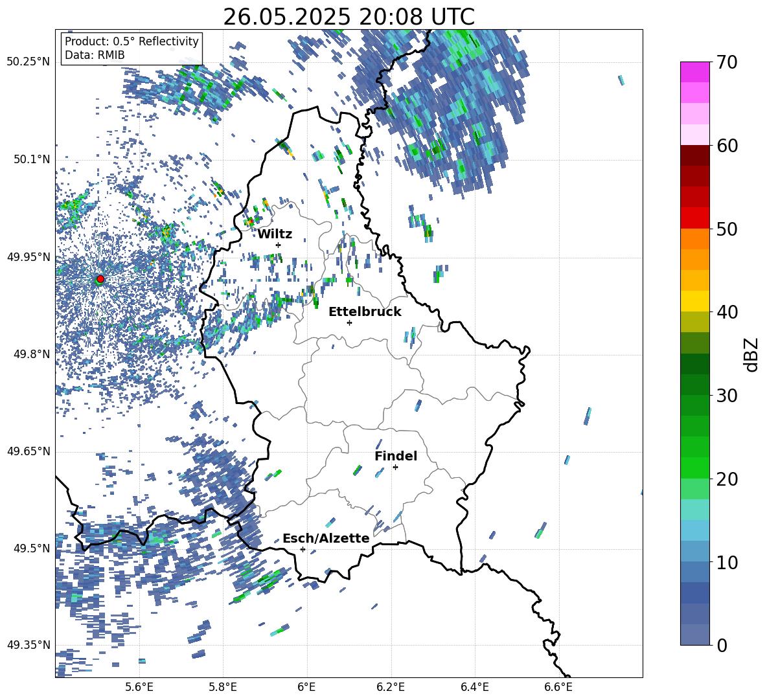
Task: Click the 5.6°E longitude label
Action: pos(139,688)
